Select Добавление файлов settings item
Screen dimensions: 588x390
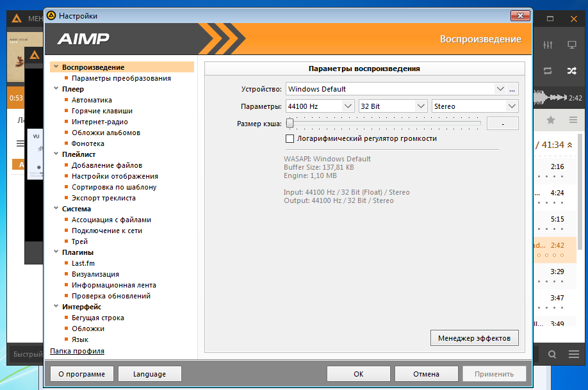(x=107, y=165)
